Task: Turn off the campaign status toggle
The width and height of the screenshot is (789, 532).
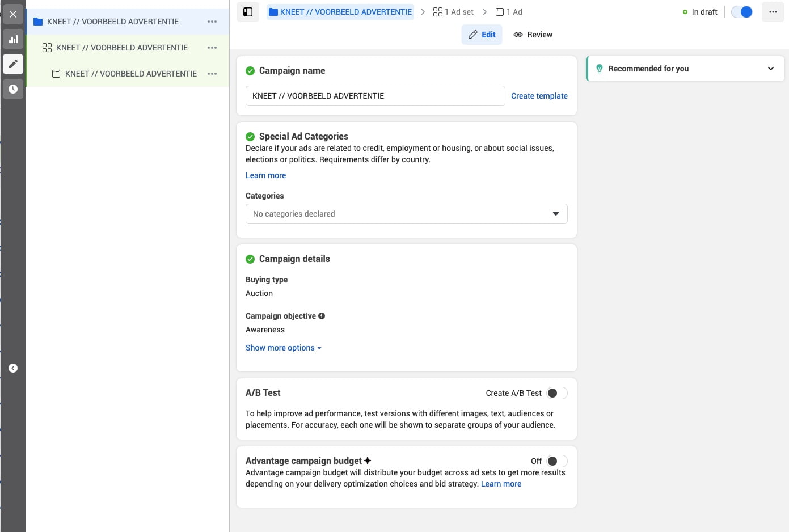Action: pos(742,12)
